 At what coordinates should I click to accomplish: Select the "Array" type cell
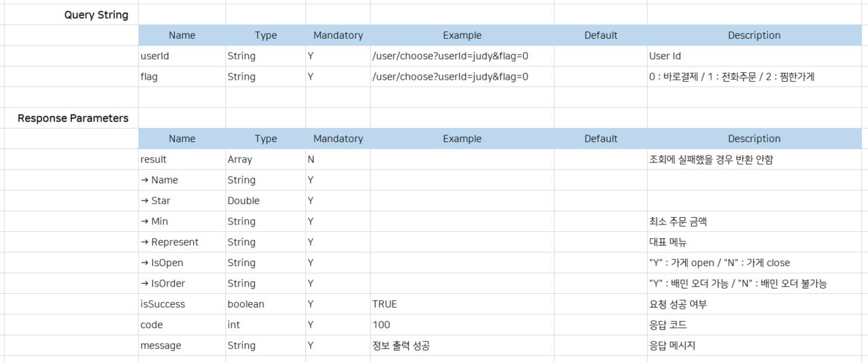pyautogui.click(x=239, y=159)
